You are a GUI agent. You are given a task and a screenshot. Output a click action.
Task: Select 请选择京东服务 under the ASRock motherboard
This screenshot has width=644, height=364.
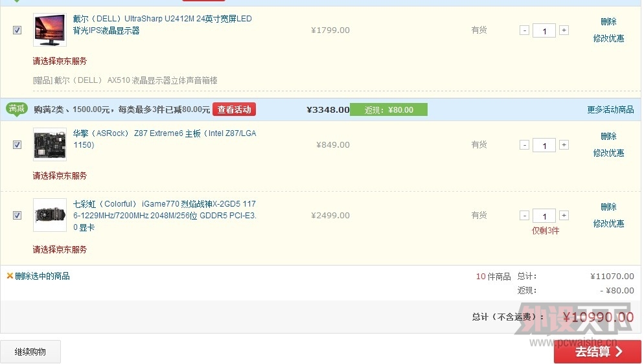60,176
